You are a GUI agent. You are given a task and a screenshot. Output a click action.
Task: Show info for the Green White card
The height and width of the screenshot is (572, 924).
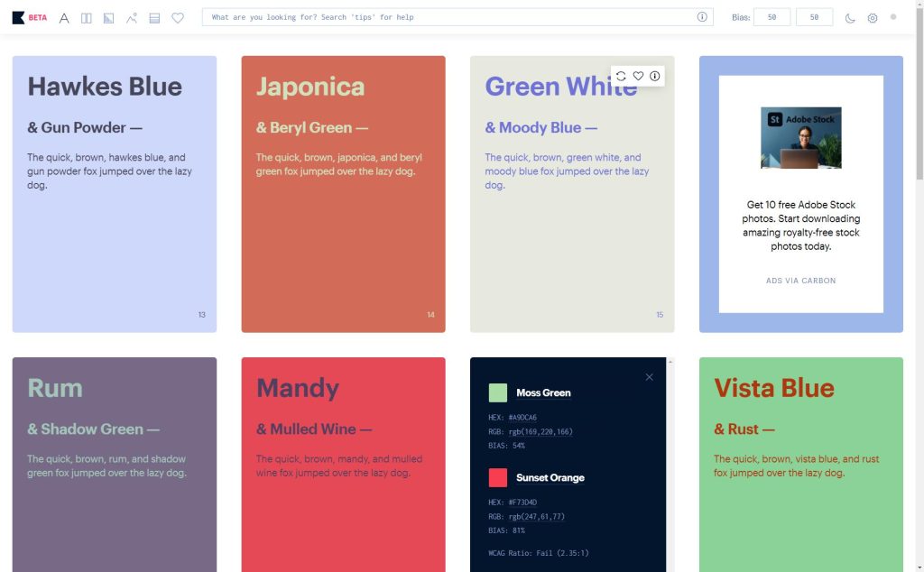655,76
